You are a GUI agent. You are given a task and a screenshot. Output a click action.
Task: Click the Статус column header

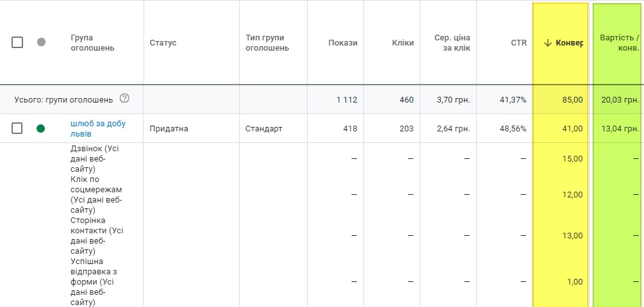[x=163, y=43]
